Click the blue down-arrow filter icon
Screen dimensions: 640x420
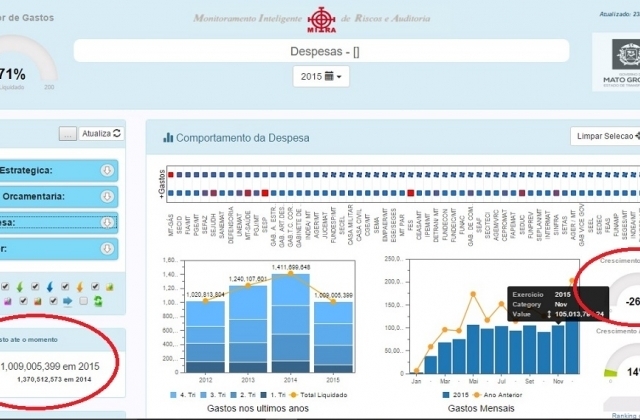[50, 287]
